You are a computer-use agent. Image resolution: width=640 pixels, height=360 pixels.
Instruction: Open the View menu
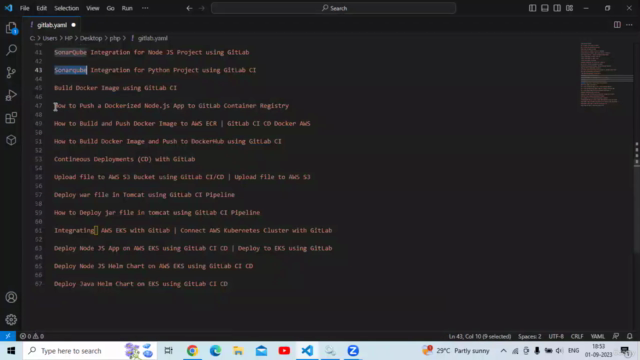click(x=93, y=8)
